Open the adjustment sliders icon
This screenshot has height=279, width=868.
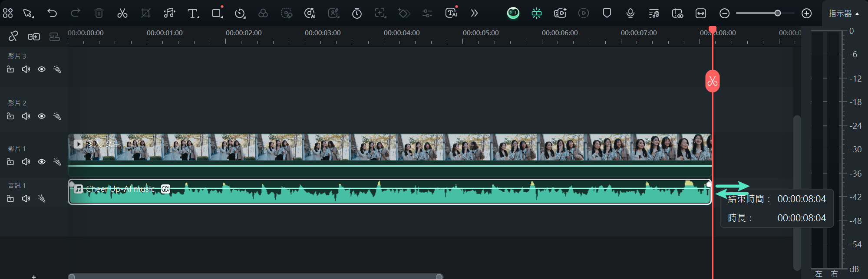[427, 13]
